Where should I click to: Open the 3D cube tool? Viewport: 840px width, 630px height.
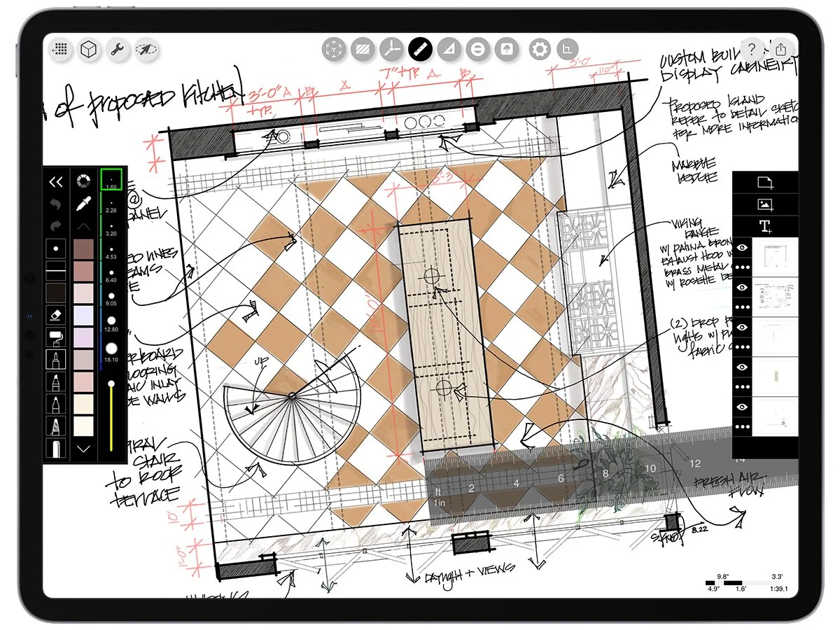pos(89,50)
